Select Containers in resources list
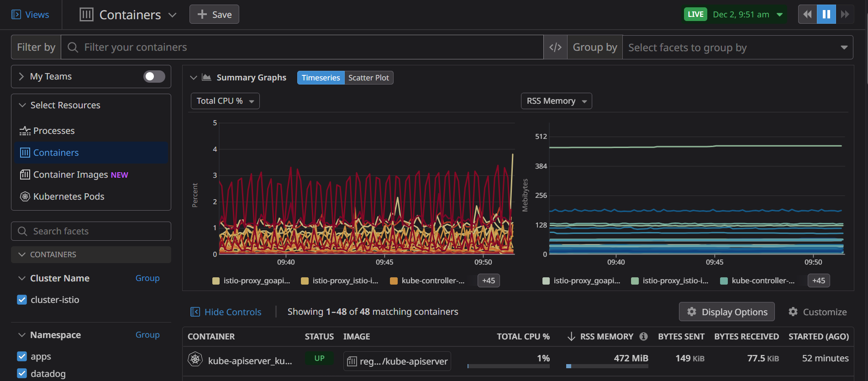 (91, 153)
